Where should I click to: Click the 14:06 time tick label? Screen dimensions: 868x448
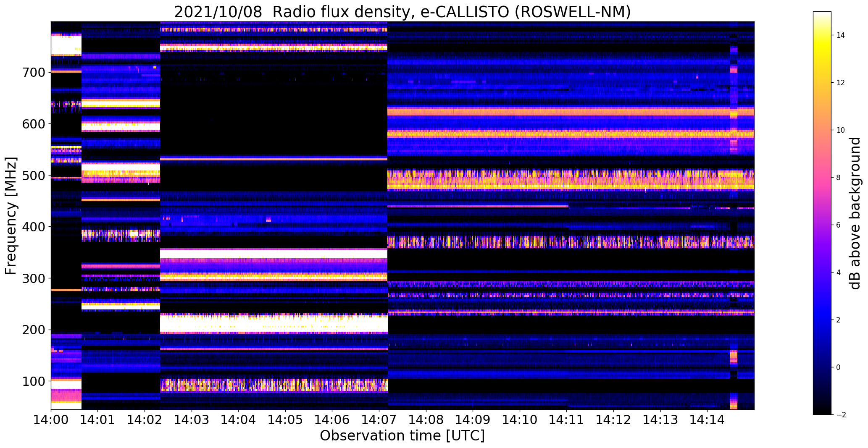(332, 419)
